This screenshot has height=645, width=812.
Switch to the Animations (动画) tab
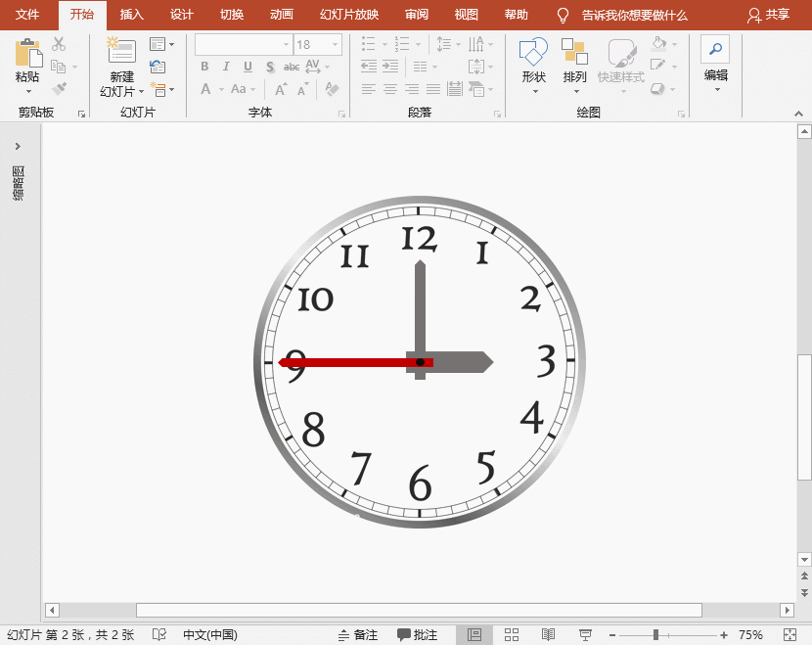[282, 15]
